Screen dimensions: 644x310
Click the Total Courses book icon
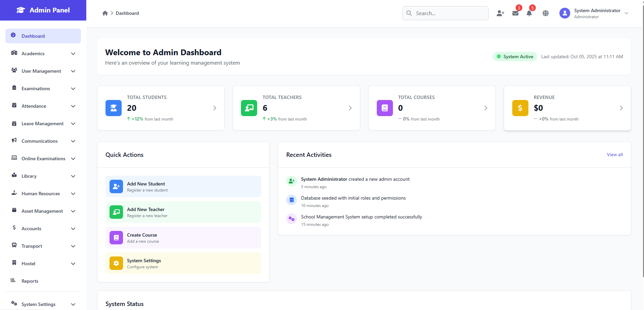click(385, 108)
